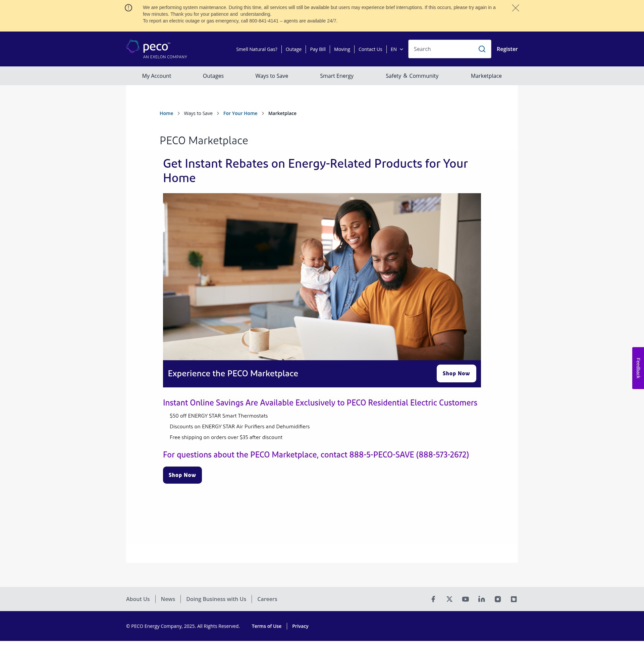This screenshot has height=649, width=644.
Task: Open PECO Facebook page icon
Action: tap(433, 599)
